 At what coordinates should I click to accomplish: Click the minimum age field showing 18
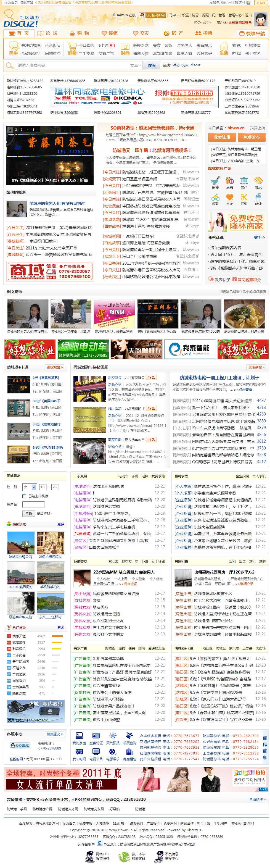coord(43,487)
